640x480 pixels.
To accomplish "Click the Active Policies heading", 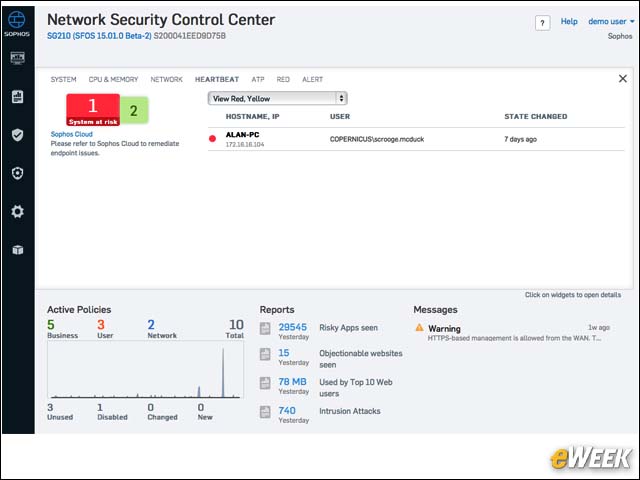I will 79,309.
